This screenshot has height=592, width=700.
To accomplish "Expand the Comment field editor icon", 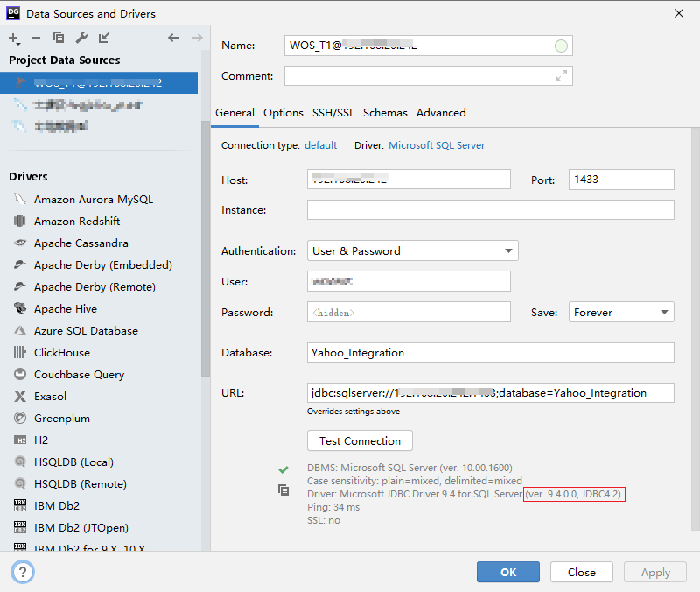I will [563, 75].
